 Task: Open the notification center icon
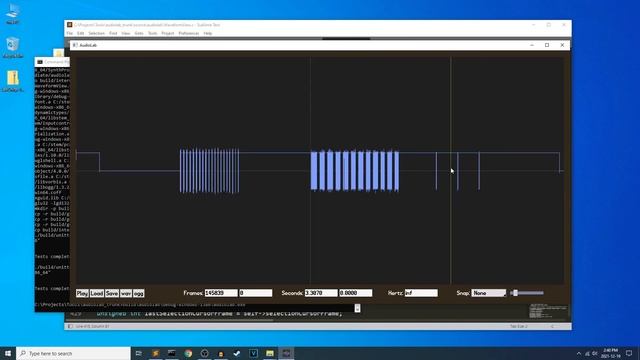tap(629, 353)
